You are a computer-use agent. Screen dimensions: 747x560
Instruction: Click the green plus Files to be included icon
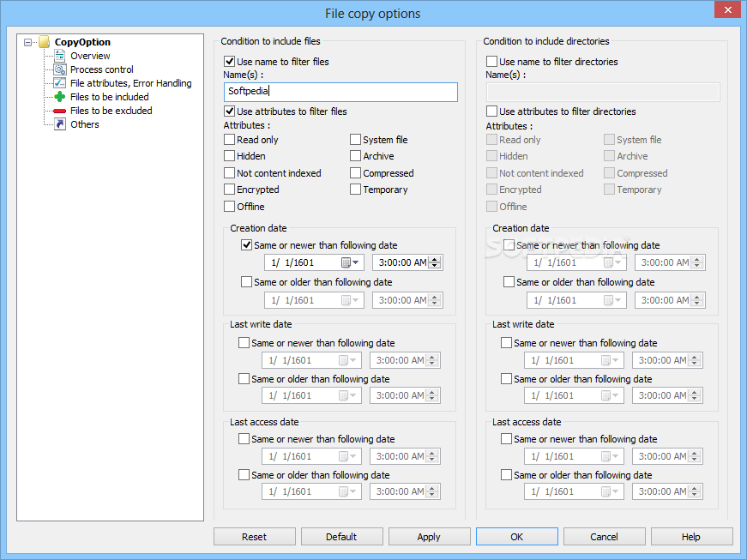tap(59, 97)
